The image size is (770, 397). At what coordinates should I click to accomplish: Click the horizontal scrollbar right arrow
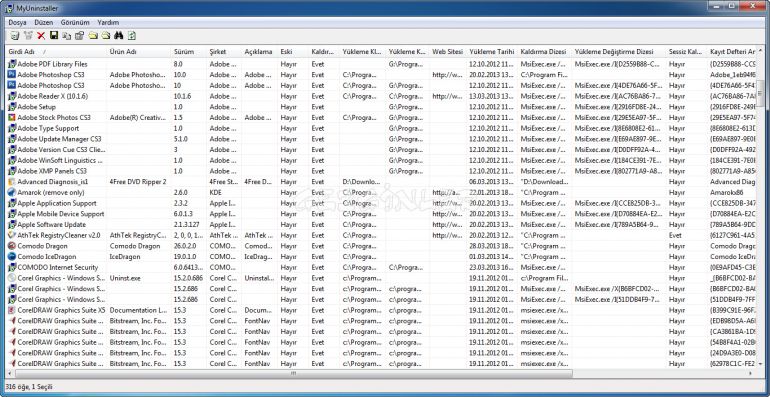(751, 374)
